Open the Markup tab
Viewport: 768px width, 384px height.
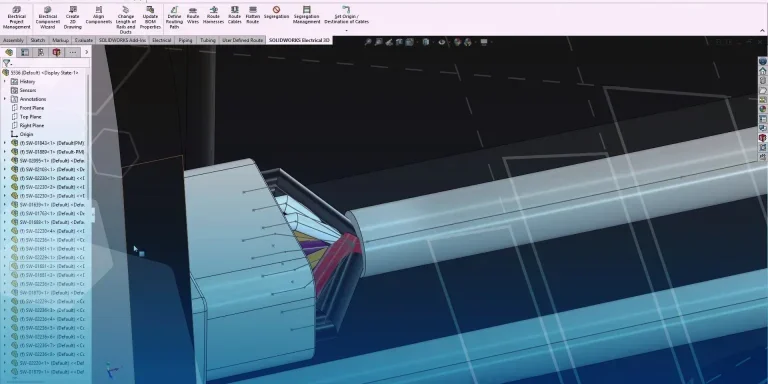tap(60, 40)
